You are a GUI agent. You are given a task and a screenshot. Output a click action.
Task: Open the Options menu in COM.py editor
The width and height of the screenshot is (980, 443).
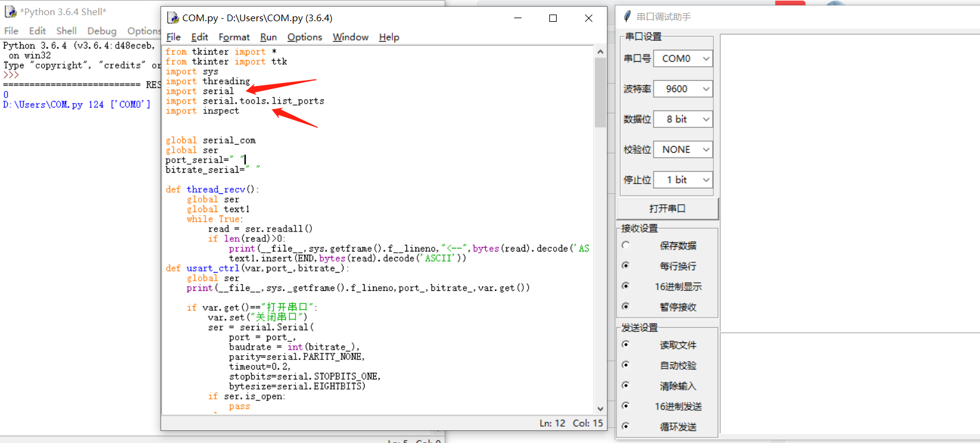coord(305,37)
